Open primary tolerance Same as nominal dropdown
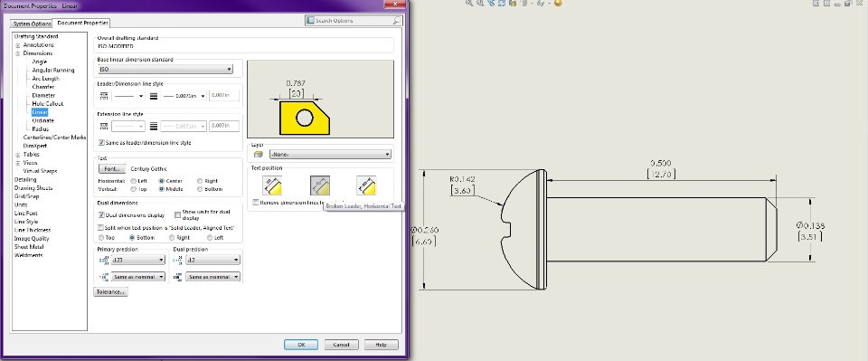The image size is (868, 361). (x=137, y=276)
